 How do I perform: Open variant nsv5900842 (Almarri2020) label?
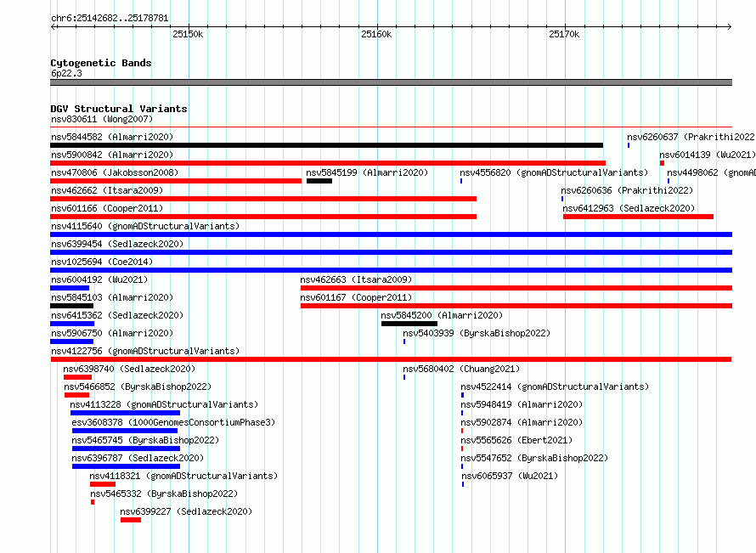[x=112, y=155]
